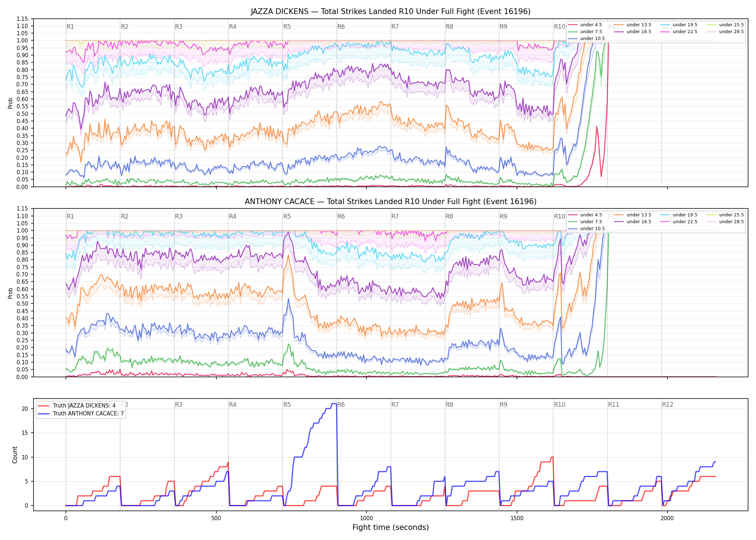Click the ANTHONY CACACE chart title

[391, 202]
